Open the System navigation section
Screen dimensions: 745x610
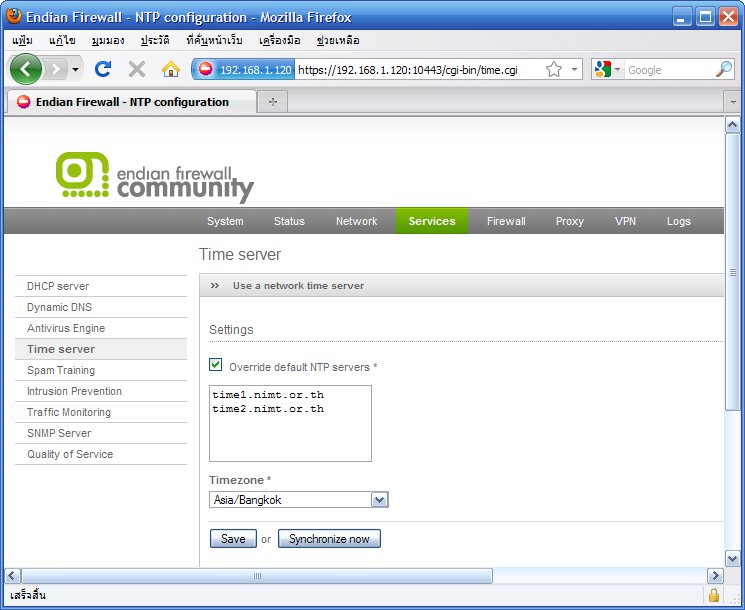pyautogui.click(x=225, y=221)
